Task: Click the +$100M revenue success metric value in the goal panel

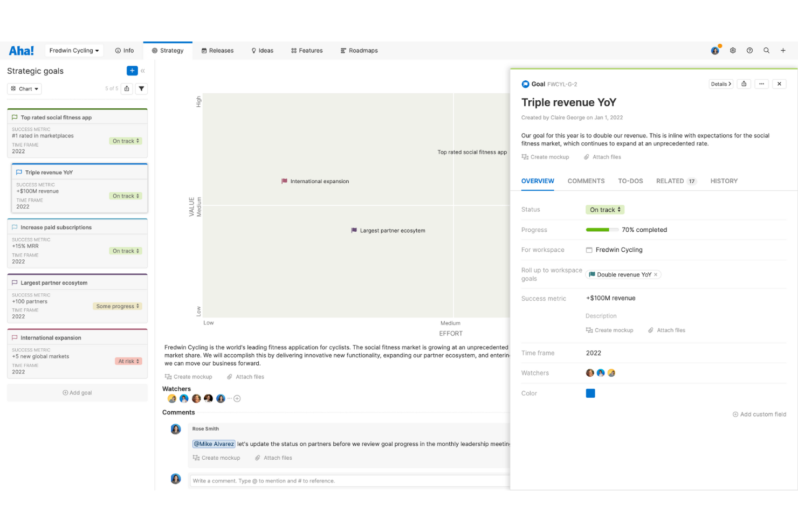Action: pyautogui.click(x=611, y=298)
